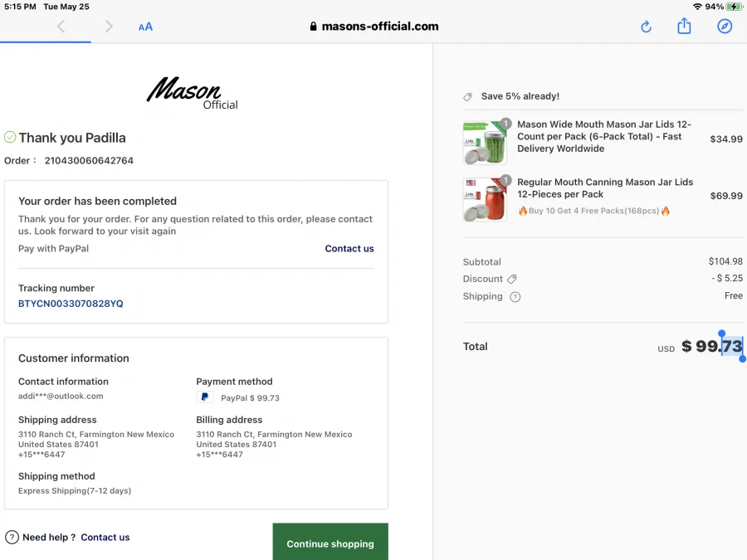Click the Continue shopping button
The height and width of the screenshot is (560, 747).
coord(330,542)
